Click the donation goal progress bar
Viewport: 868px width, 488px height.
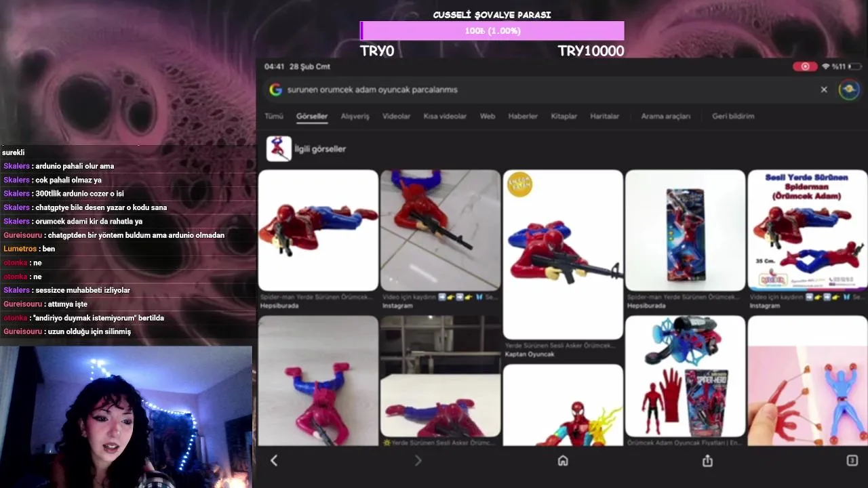[492, 31]
